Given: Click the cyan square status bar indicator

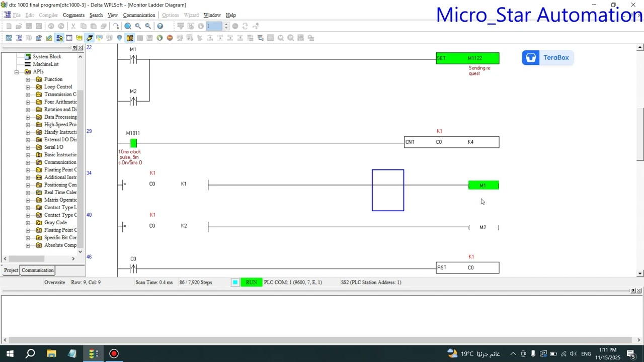Looking at the screenshot, I should 235,283.
